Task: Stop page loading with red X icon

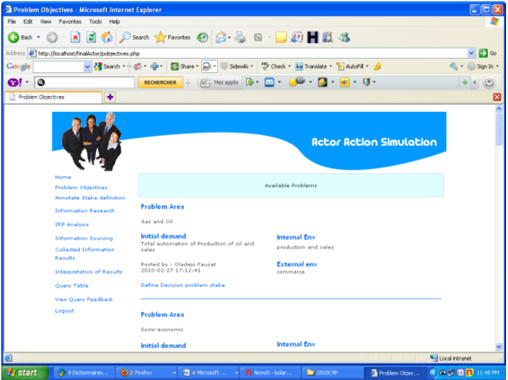Action: click(x=75, y=37)
